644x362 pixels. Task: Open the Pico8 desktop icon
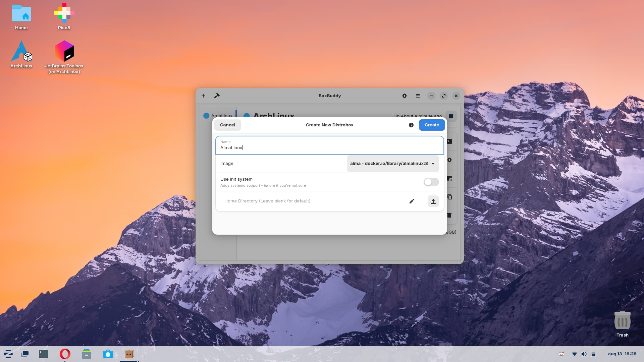[64, 17]
